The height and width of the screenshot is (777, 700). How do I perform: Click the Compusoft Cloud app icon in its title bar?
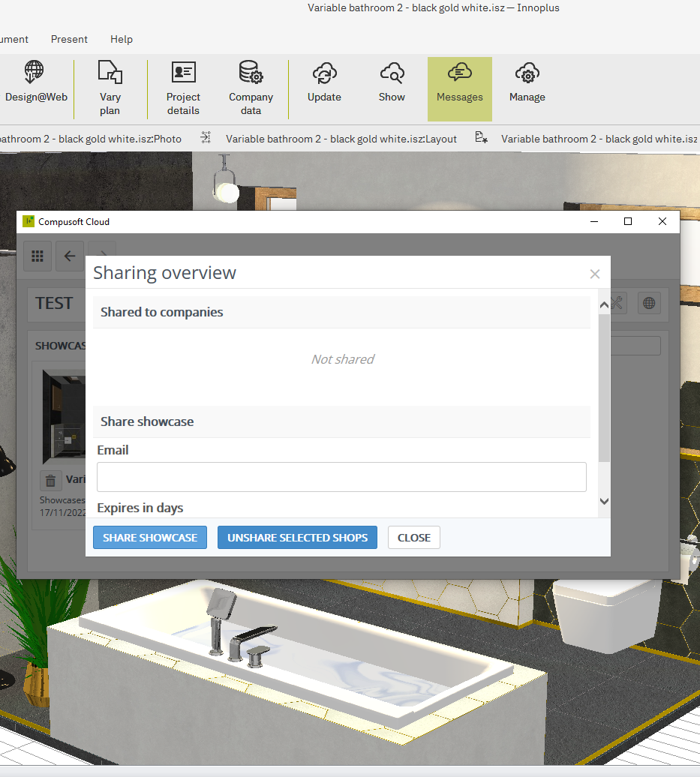coord(29,221)
